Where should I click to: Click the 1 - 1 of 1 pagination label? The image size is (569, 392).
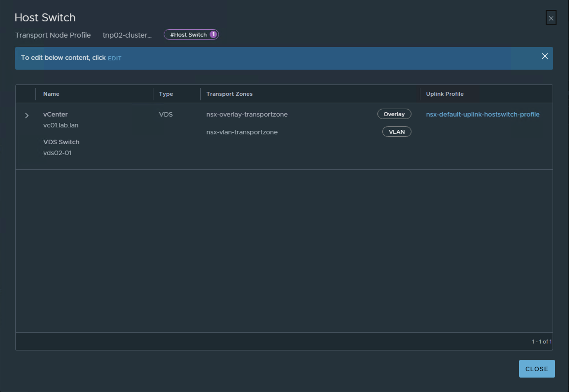541,342
